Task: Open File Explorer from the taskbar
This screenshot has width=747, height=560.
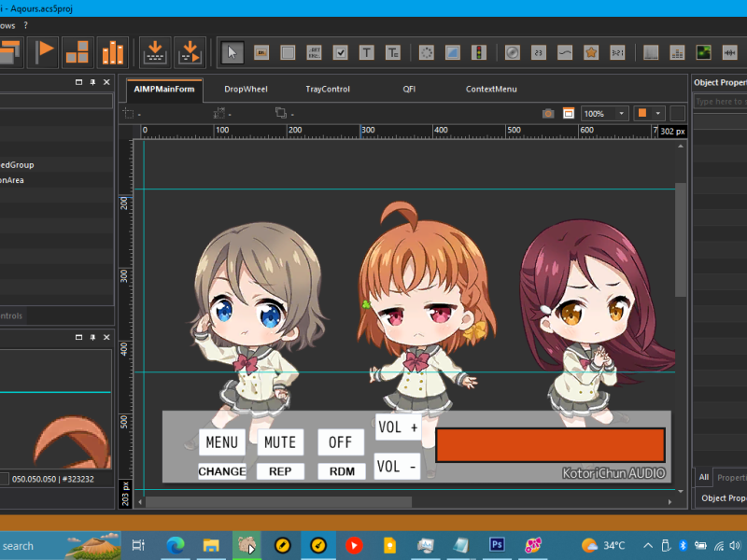Action: coord(211,545)
